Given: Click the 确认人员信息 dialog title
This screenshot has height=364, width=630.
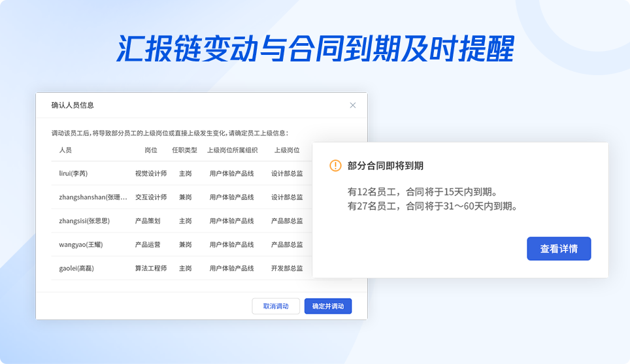Looking at the screenshot, I should tap(73, 105).
